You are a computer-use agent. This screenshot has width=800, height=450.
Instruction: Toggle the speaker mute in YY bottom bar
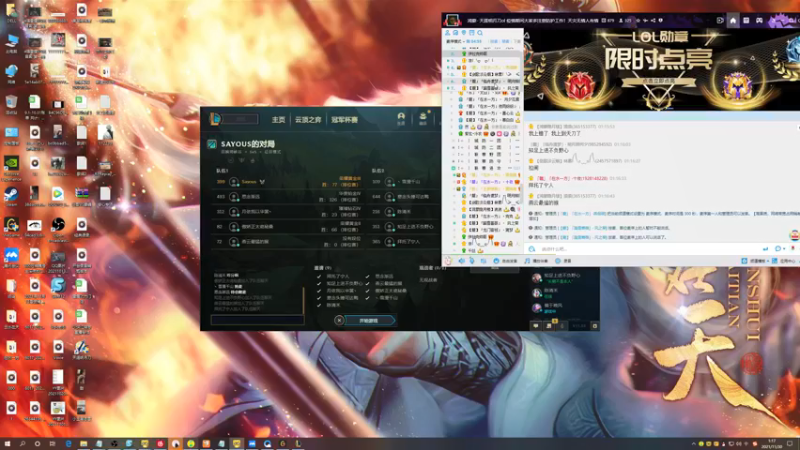pos(462,261)
